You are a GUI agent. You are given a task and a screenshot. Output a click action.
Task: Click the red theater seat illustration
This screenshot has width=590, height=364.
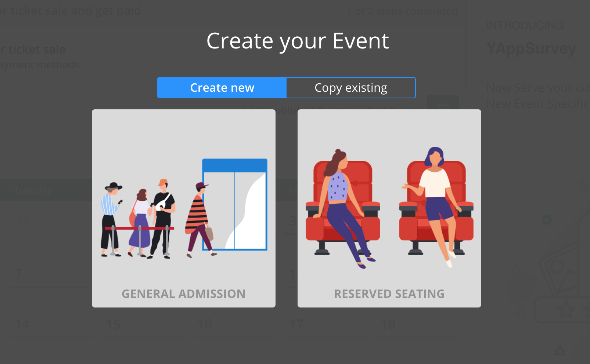click(x=342, y=205)
